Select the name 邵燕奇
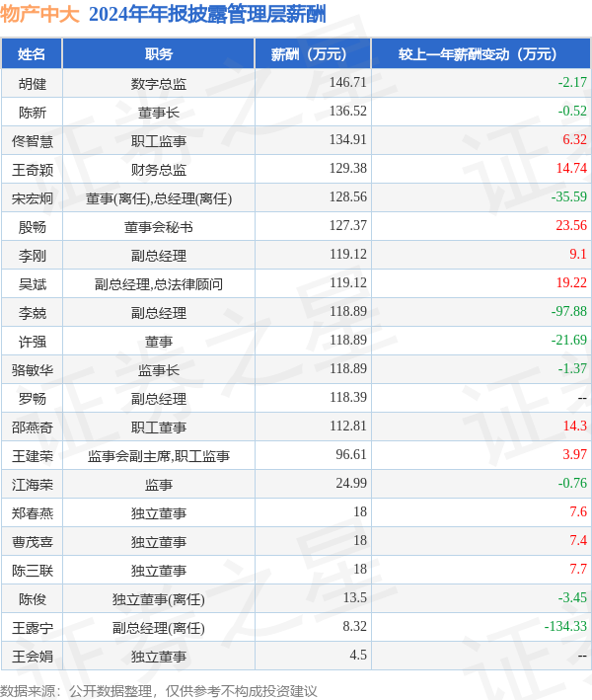This screenshot has height=700, width=592. click(33, 427)
